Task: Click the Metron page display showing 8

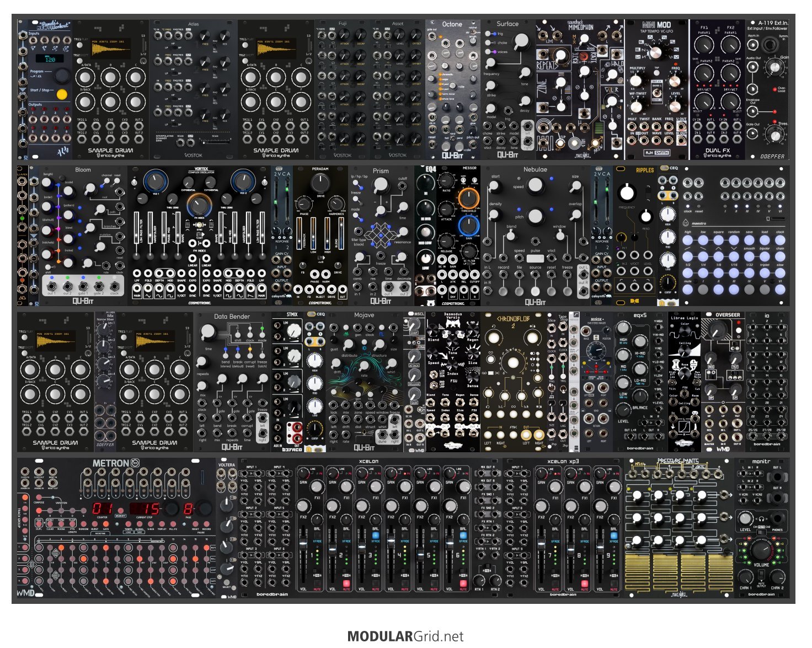Action: [188, 509]
